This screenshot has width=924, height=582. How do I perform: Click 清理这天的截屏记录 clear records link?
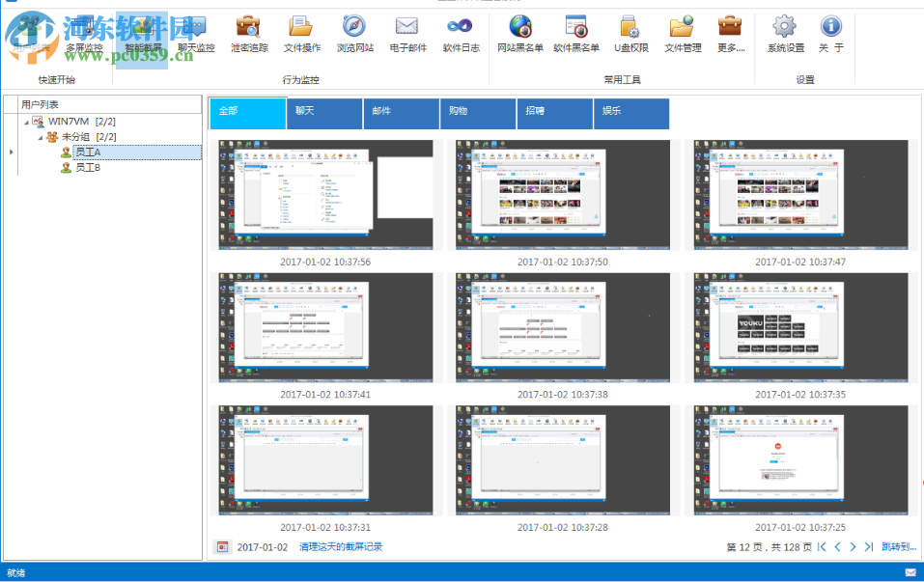coord(341,546)
